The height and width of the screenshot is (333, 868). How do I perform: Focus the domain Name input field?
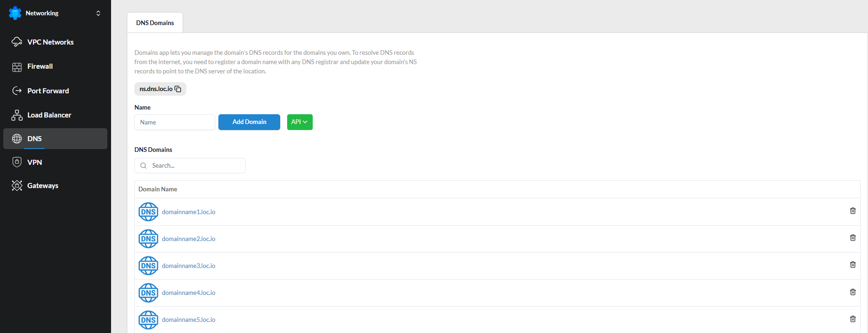tap(175, 122)
